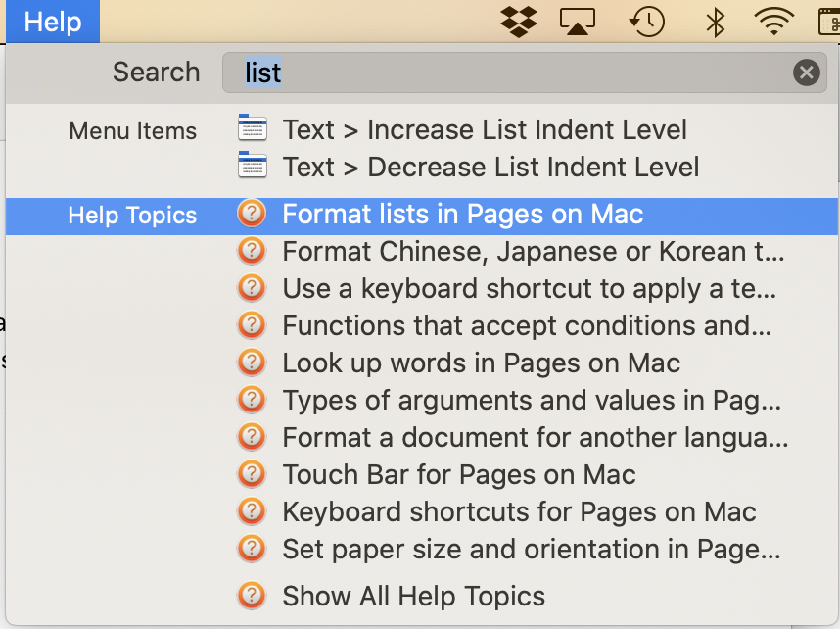The height and width of the screenshot is (629, 840).
Task: Open 'Set paper size and orientation in Page…' topic
Action: [x=422, y=549]
